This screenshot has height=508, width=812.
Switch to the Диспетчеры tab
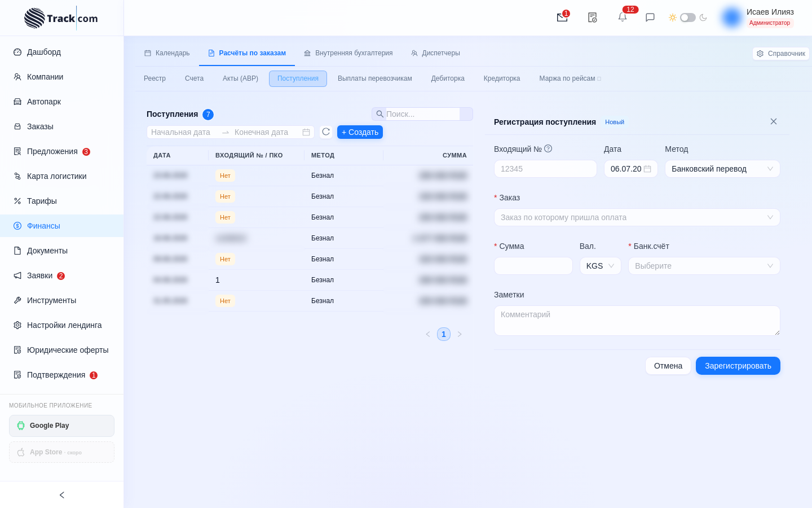click(435, 53)
